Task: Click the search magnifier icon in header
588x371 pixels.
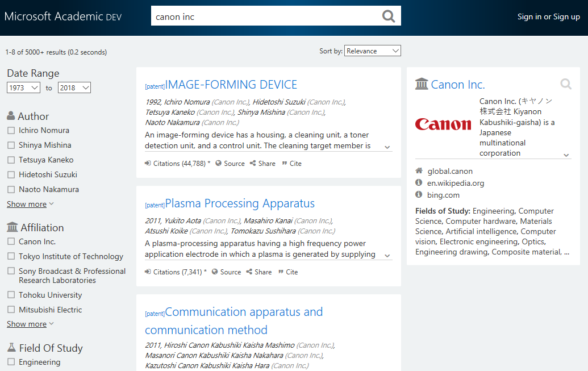Action: tap(389, 16)
